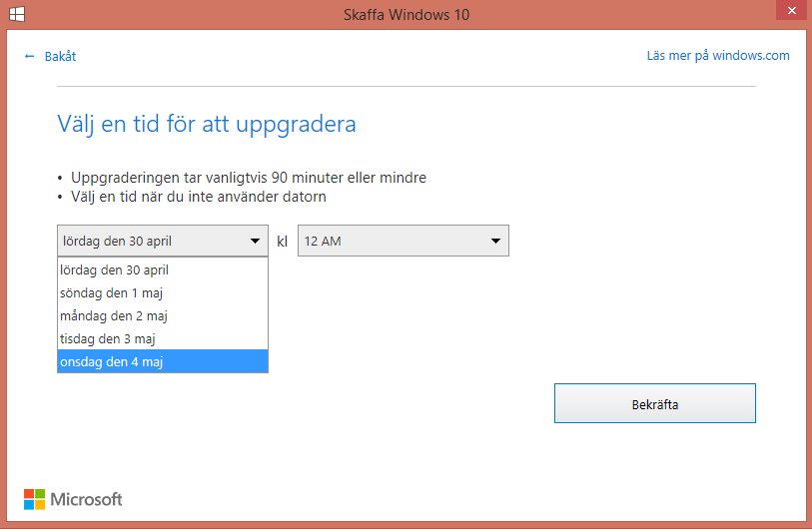Click the Skaffa Windows 10 title text
The height and width of the screenshot is (529, 812).
[406, 15]
